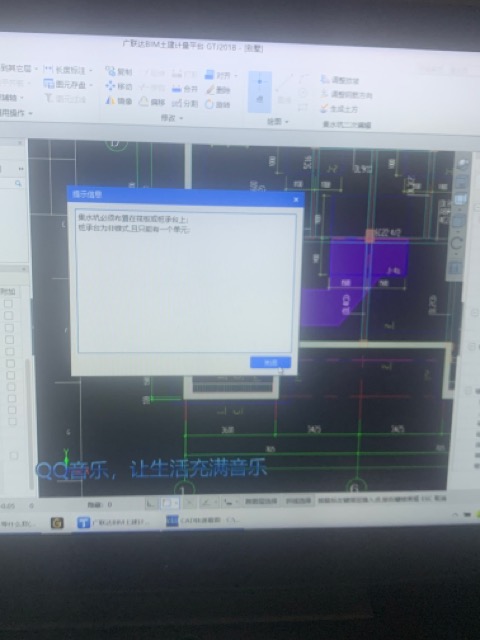The width and height of the screenshot is (480, 640).
Task: Click the orthogonal mode icon in status bar
Action: (151, 503)
